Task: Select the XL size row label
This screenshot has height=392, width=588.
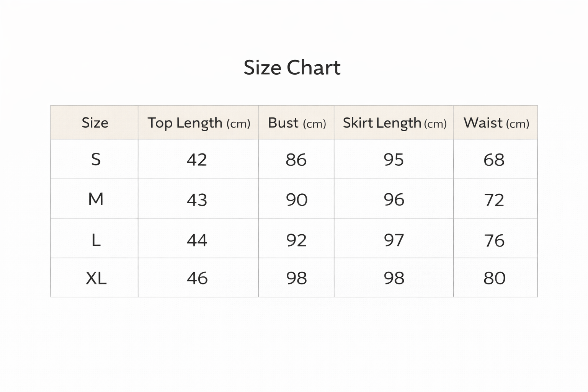Action: click(96, 278)
